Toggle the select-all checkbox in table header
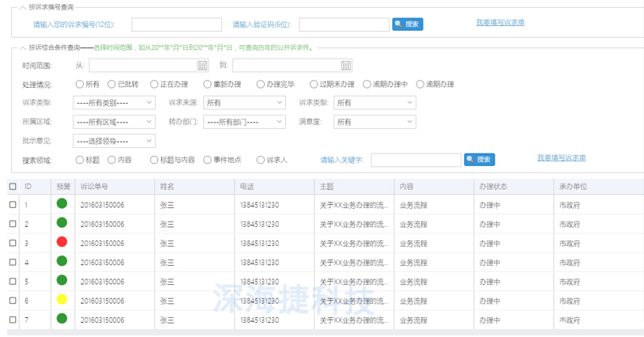 12,187
